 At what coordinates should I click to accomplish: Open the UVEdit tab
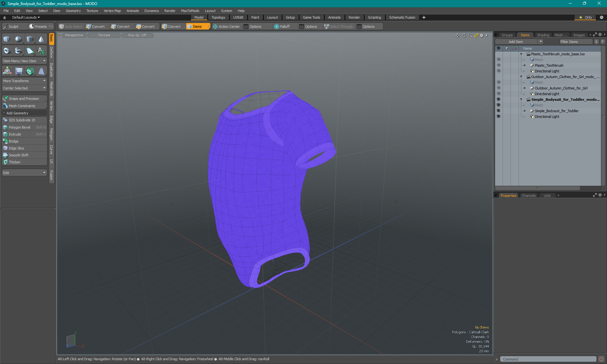[x=238, y=17]
